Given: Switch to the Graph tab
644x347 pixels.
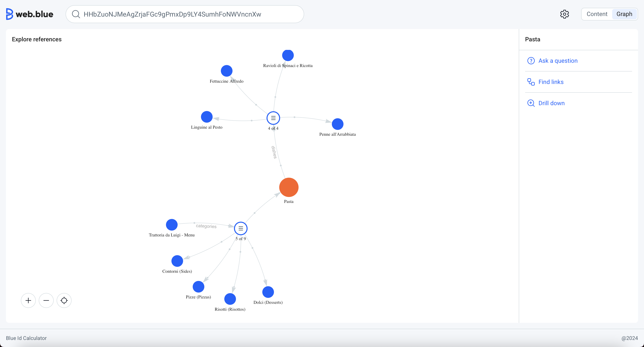Looking at the screenshot, I should click(624, 14).
